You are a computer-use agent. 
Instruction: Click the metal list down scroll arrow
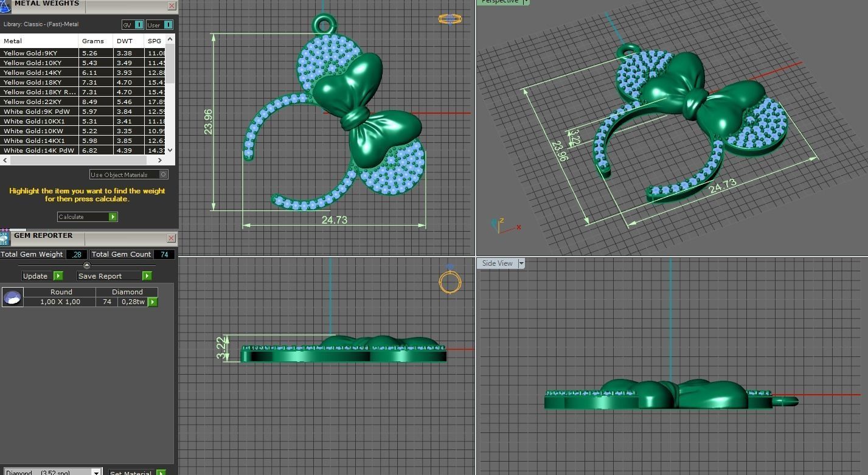[170, 150]
